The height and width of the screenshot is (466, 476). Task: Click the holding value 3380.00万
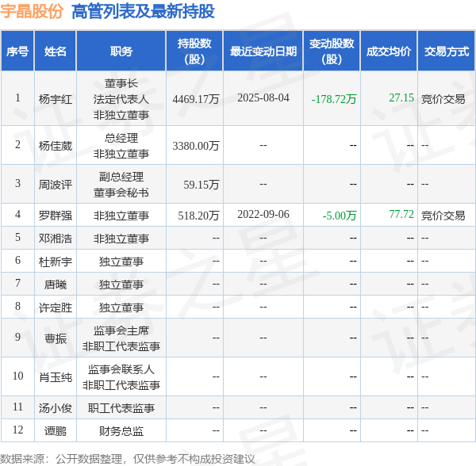pyautogui.click(x=196, y=146)
